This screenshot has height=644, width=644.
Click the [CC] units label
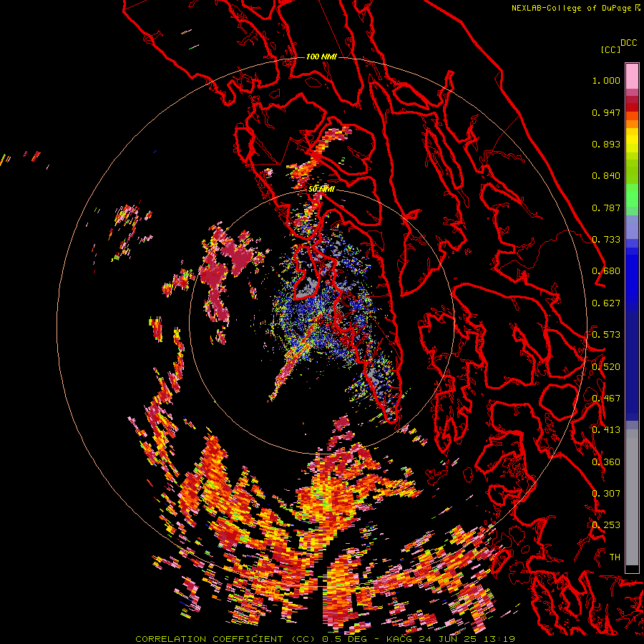click(610, 49)
